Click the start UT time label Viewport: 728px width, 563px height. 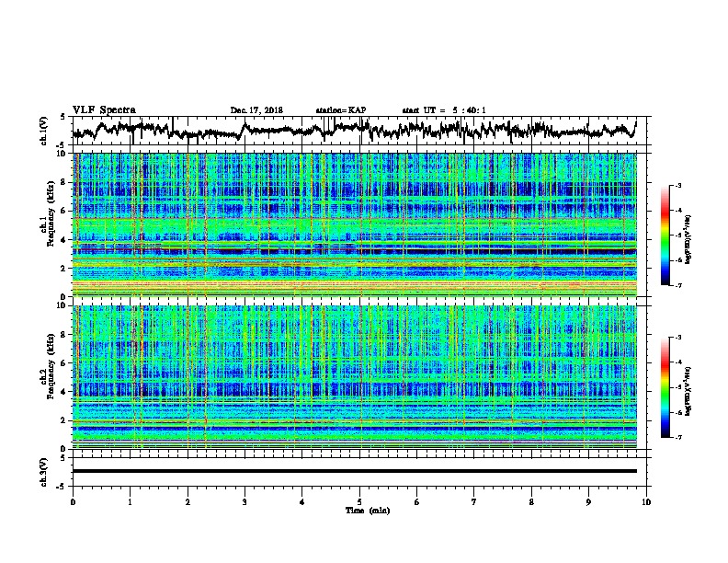pos(444,110)
